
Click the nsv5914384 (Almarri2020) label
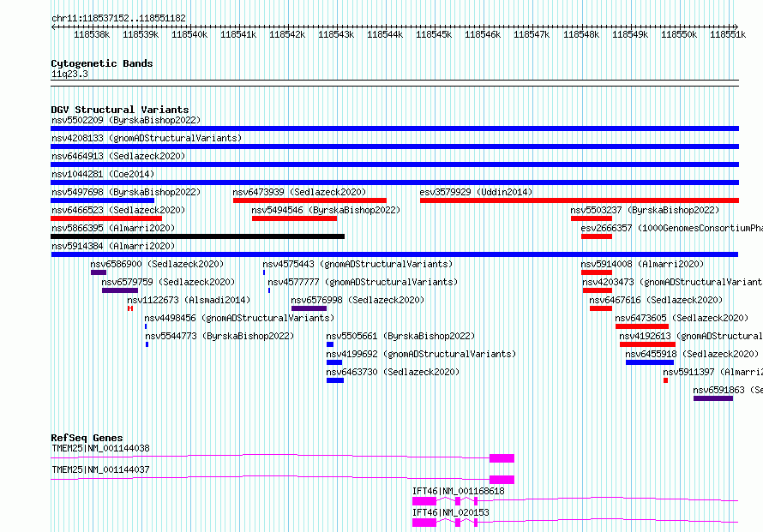tap(113, 246)
